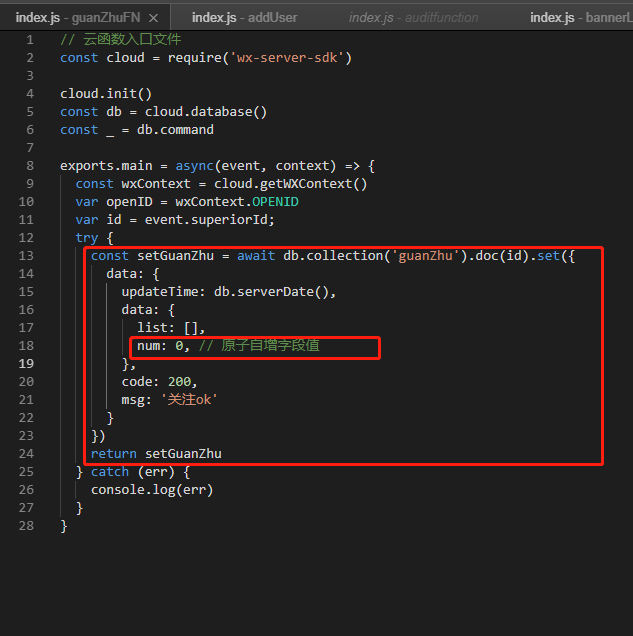Click the green OPENID property on line 10
The height and width of the screenshot is (636, 633).
(275, 202)
